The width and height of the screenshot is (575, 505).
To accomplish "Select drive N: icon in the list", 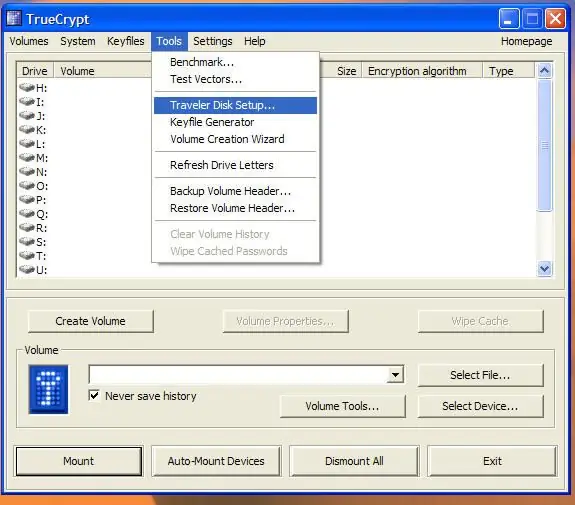I will (27, 172).
